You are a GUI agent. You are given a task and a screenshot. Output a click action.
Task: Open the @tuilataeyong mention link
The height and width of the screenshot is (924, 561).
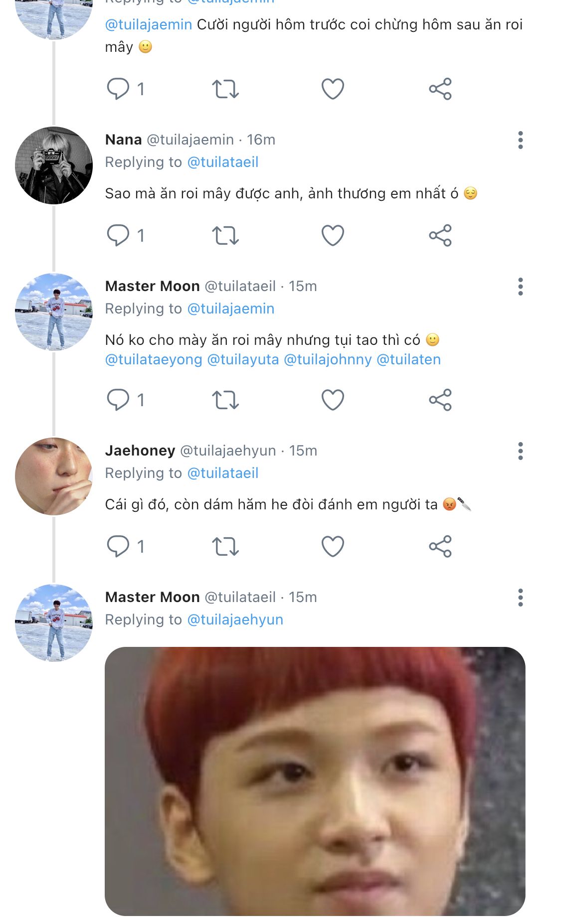pyautogui.click(x=154, y=360)
